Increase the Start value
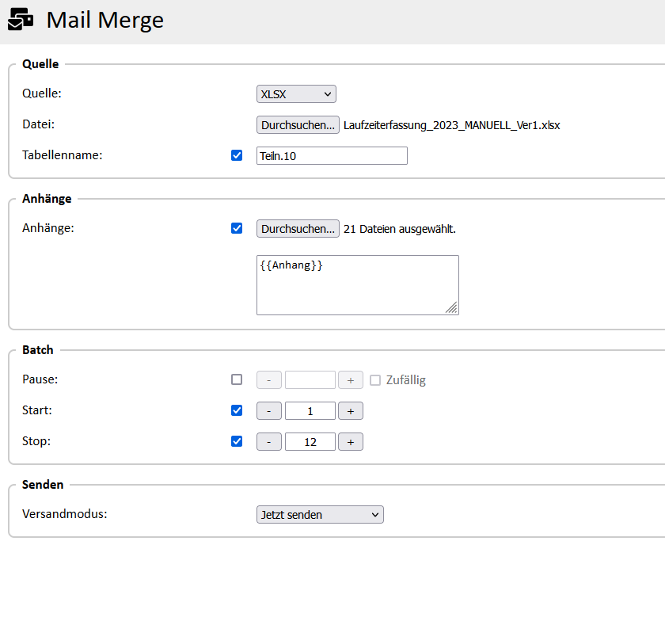The image size is (665, 644). [350, 411]
